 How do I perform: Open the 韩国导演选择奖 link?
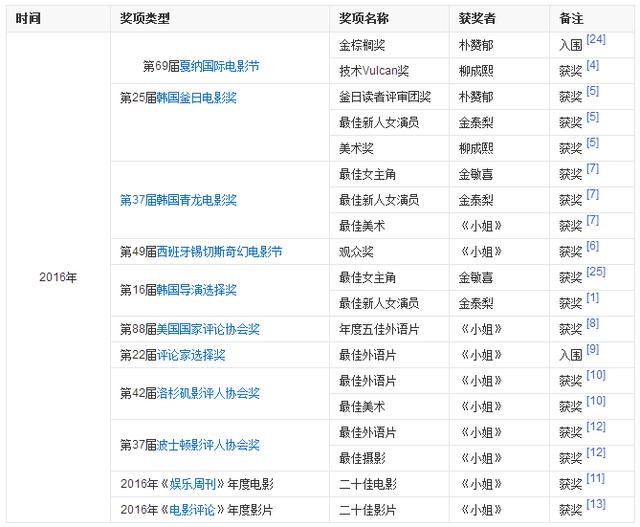(196, 290)
